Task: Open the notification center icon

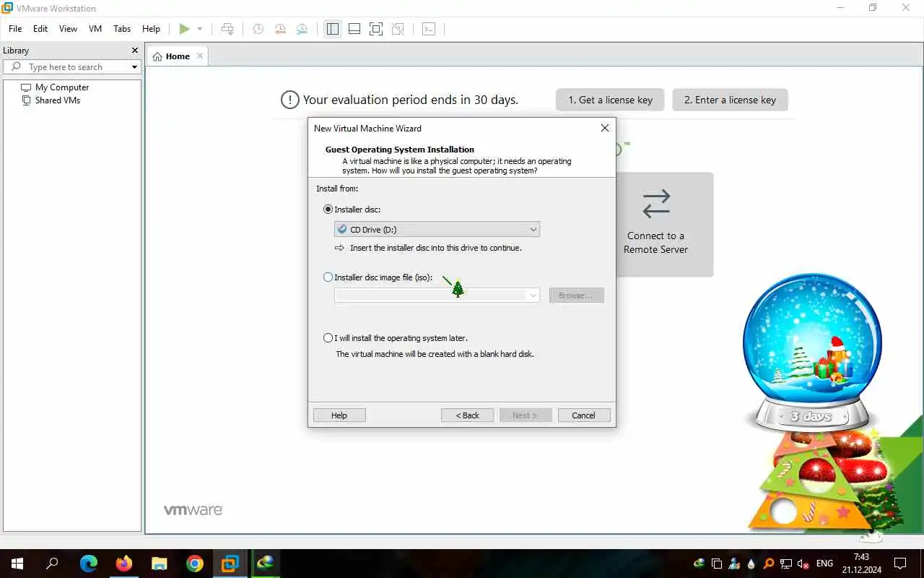Action: 900,564
